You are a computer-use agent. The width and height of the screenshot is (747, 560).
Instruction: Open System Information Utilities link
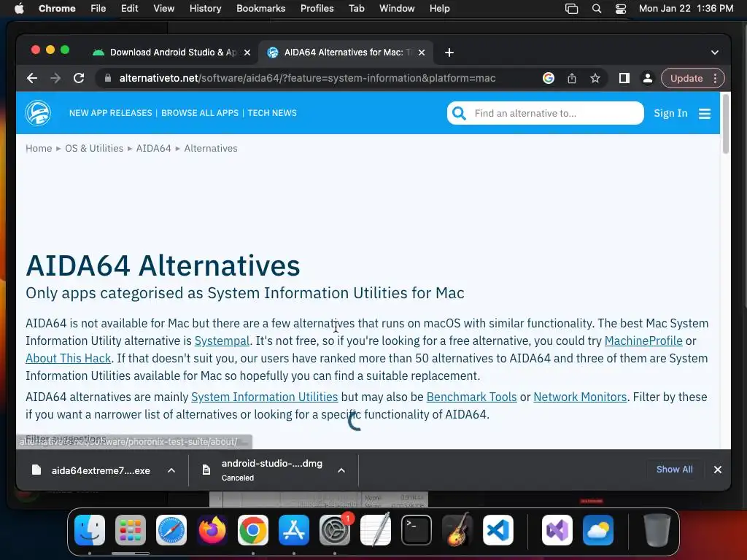pyautogui.click(x=264, y=397)
